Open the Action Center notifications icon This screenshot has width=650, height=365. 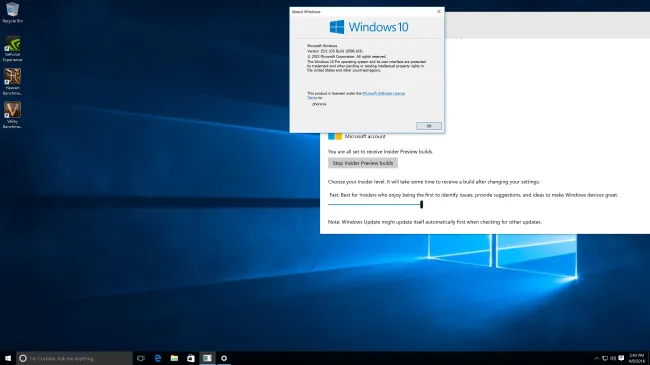(x=621, y=358)
